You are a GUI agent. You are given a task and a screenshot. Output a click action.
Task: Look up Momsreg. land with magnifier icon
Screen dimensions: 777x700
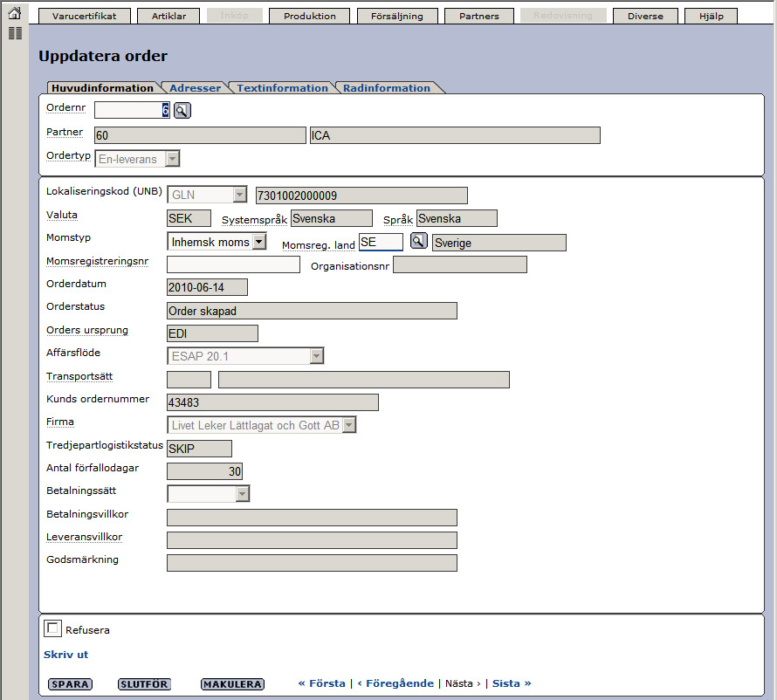(x=419, y=241)
